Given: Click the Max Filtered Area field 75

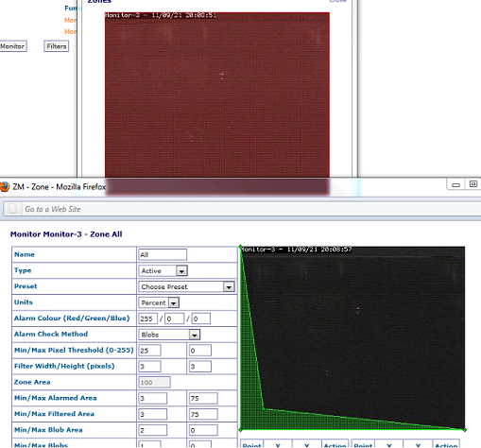Looking at the screenshot, I should (x=203, y=414).
